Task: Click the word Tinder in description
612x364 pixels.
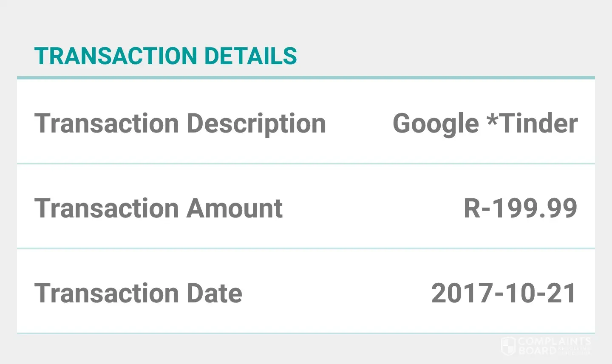Action: pyautogui.click(x=538, y=124)
